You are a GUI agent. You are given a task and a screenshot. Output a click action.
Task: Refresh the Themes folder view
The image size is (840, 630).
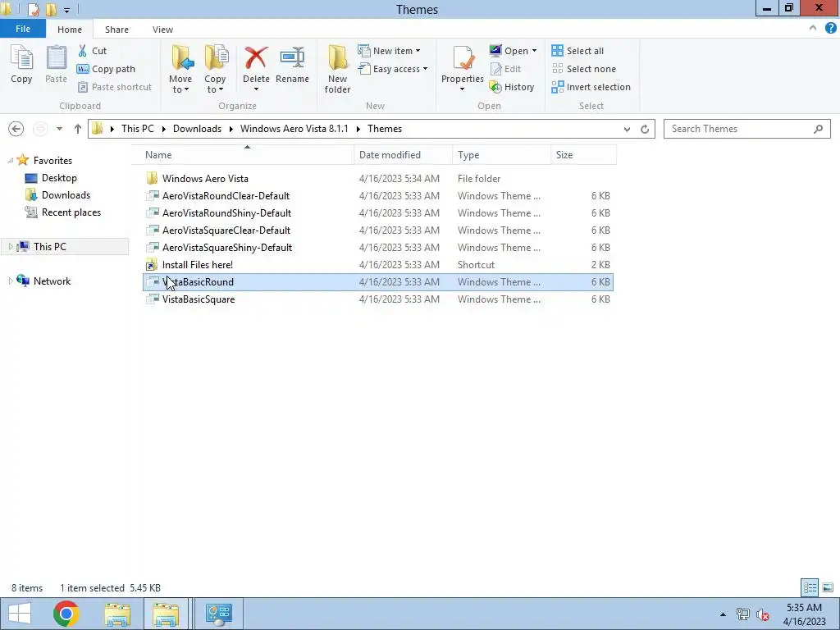click(x=645, y=129)
